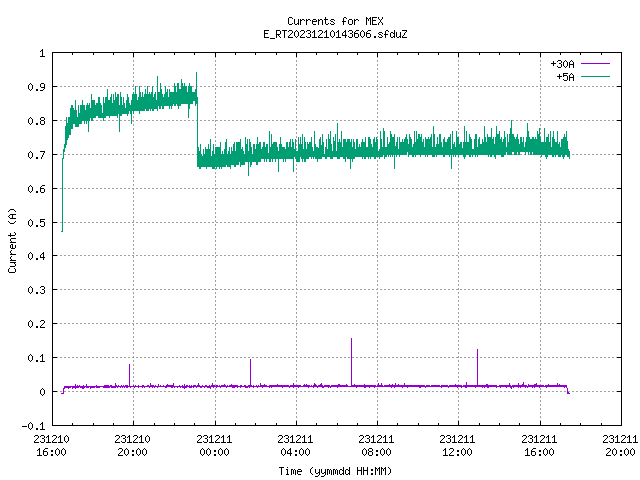Click the chart title 'Currents for MEX'

(335, 21)
